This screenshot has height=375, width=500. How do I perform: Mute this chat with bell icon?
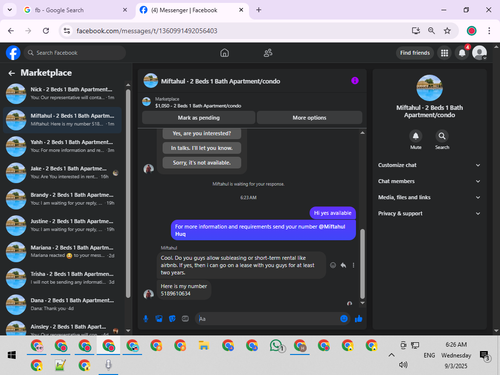(416, 136)
